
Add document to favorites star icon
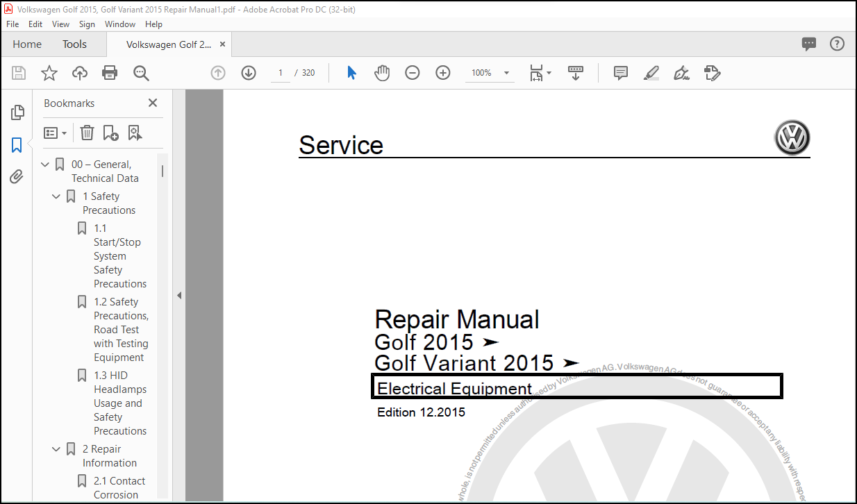(49, 73)
